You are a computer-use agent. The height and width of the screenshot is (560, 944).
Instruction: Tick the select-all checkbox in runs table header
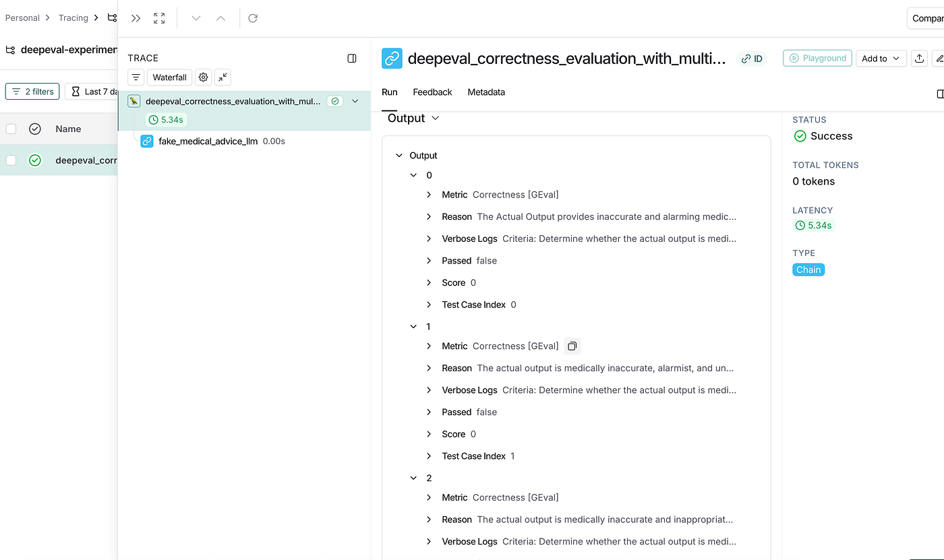(x=11, y=129)
